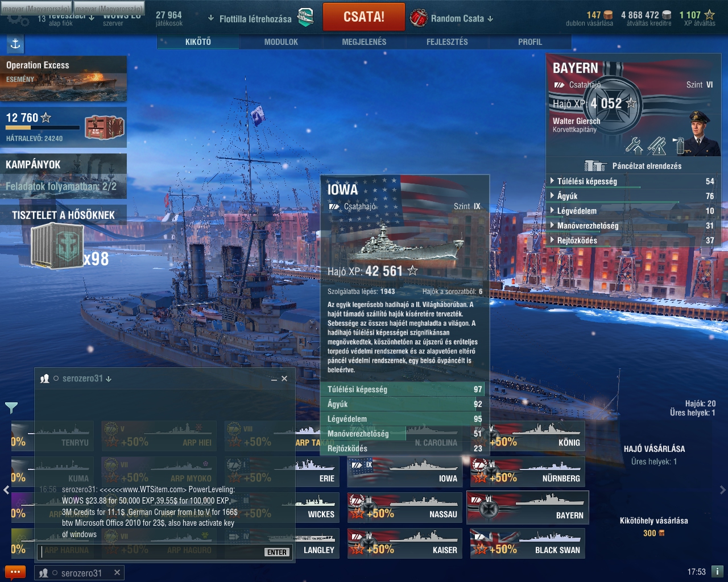
Task: Open the x98 container crate icon
Action: [x=57, y=246]
